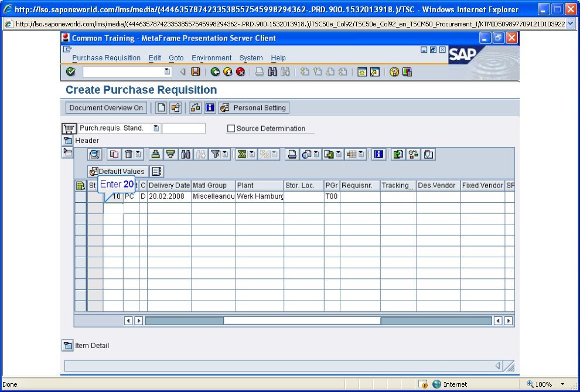
Task: Open the dropdown arrow next to the sigma icon
Action: (252, 154)
